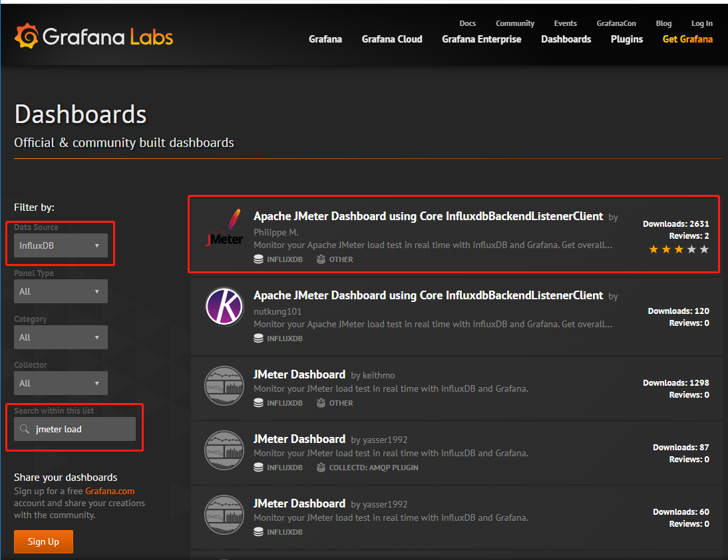Open the Grafana menu item

325,39
